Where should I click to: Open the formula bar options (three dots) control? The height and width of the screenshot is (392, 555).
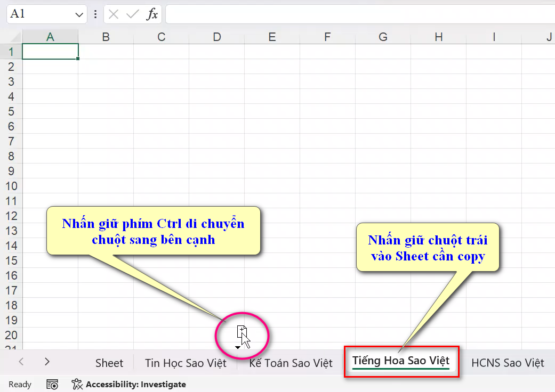(95, 14)
